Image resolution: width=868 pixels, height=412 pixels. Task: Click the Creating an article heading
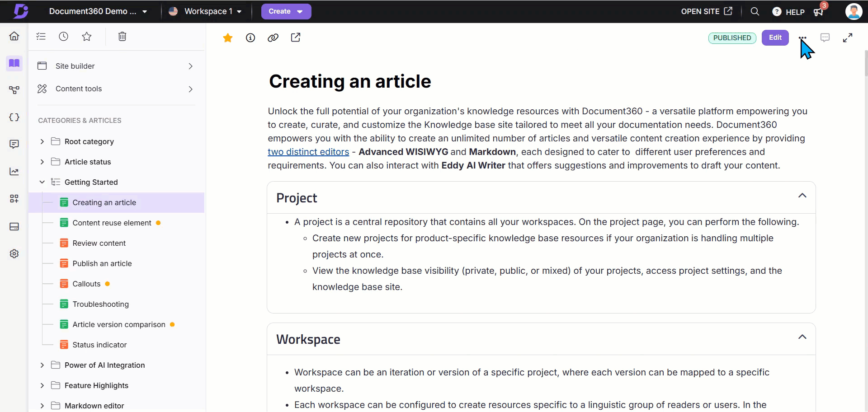click(x=350, y=81)
